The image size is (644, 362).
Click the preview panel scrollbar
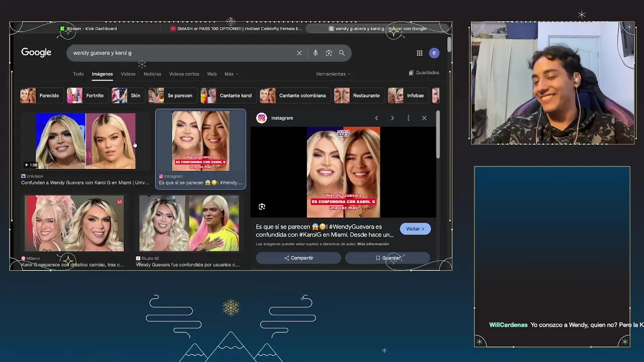(x=438, y=136)
